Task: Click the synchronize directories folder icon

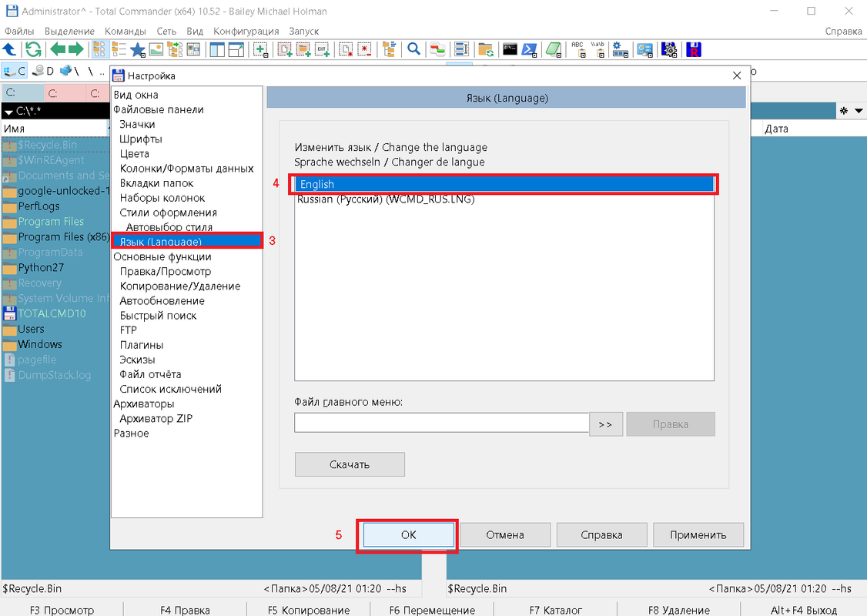Action: coord(486,50)
